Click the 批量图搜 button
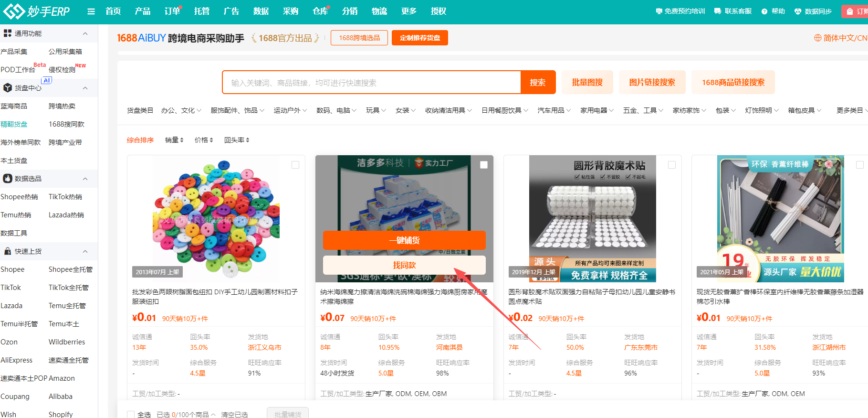This screenshot has width=868, height=418. [587, 82]
